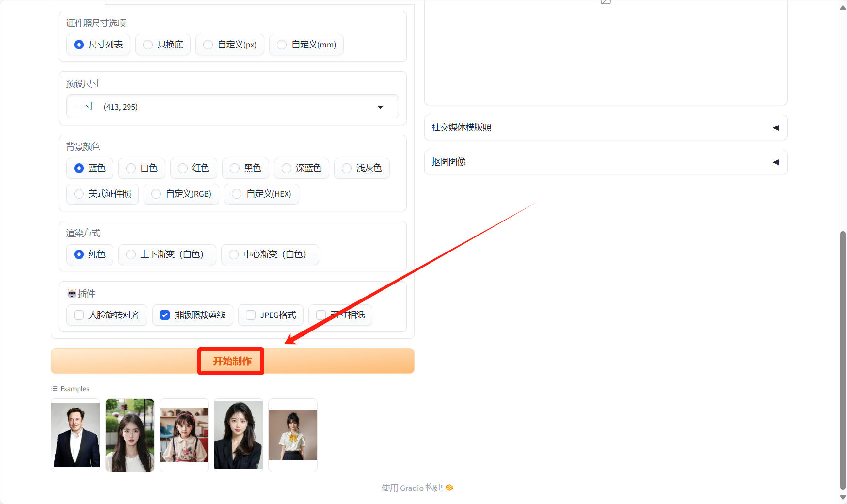
Task: Click the robot icon beside 插件 label
Action: [x=72, y=293]
